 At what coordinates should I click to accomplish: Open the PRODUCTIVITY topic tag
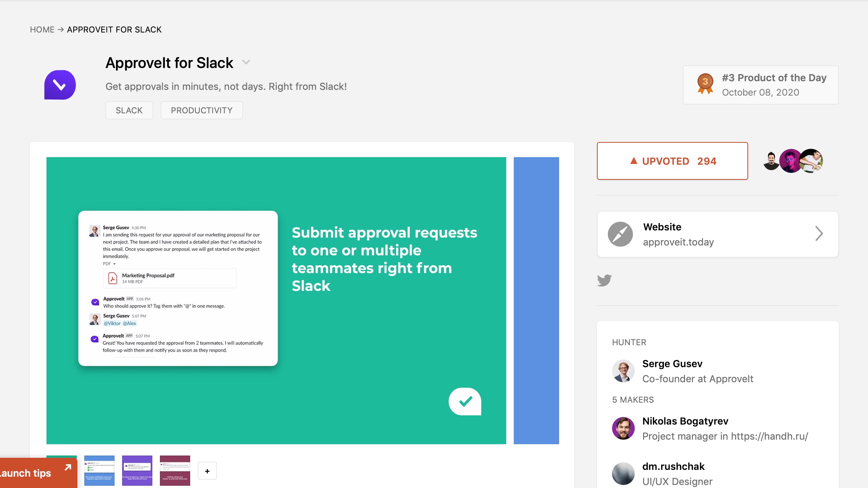pos(202,110)
